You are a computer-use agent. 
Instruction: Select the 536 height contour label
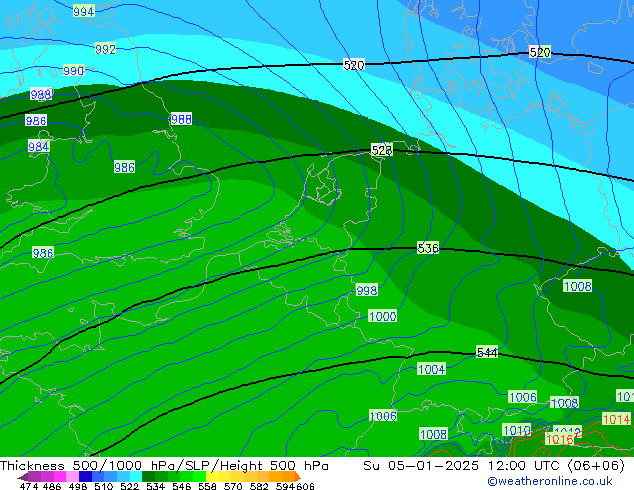(x=428, y=248)
